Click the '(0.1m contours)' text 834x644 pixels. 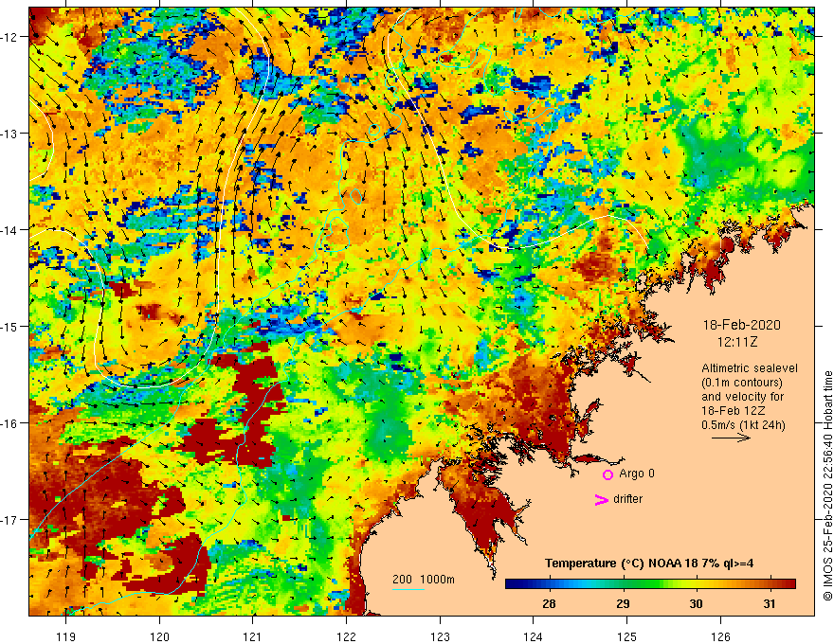(x=742, y=383)
